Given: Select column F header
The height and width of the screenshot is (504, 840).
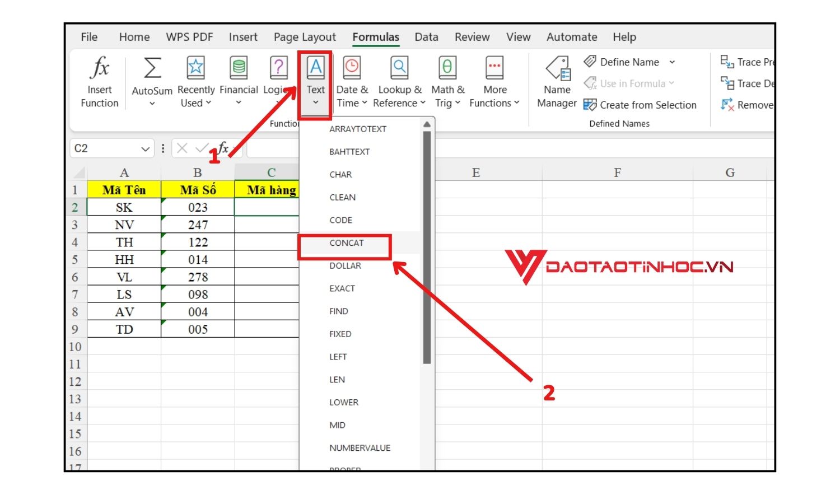Looking at the screenshot, I should 617,172.
